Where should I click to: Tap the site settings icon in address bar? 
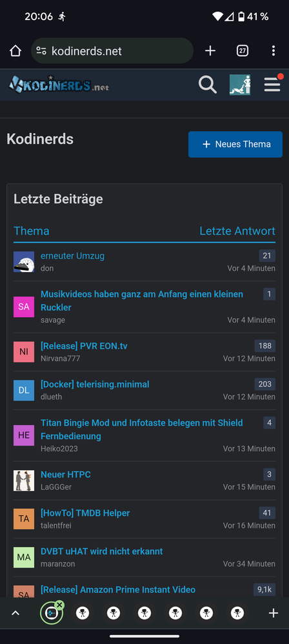click(41, 51)
